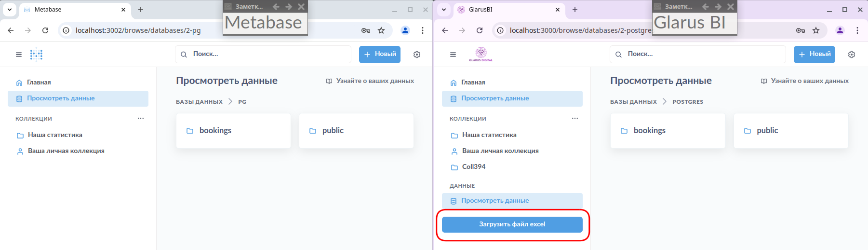868x250 pixels.
Task: Go to Главная in Metabase sidebar
Action: (x=78, y=83)
